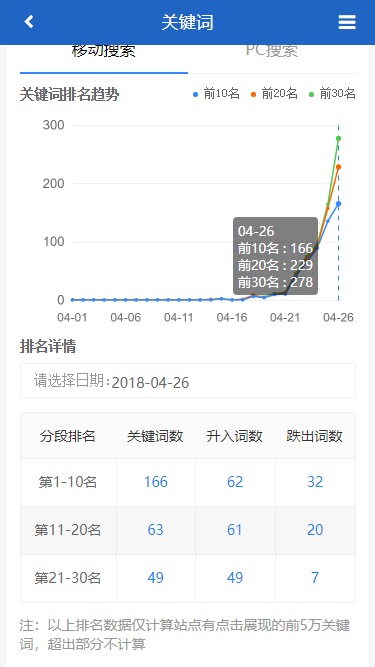Open the 63 keyword count for 第11-20名

(156, 530)
